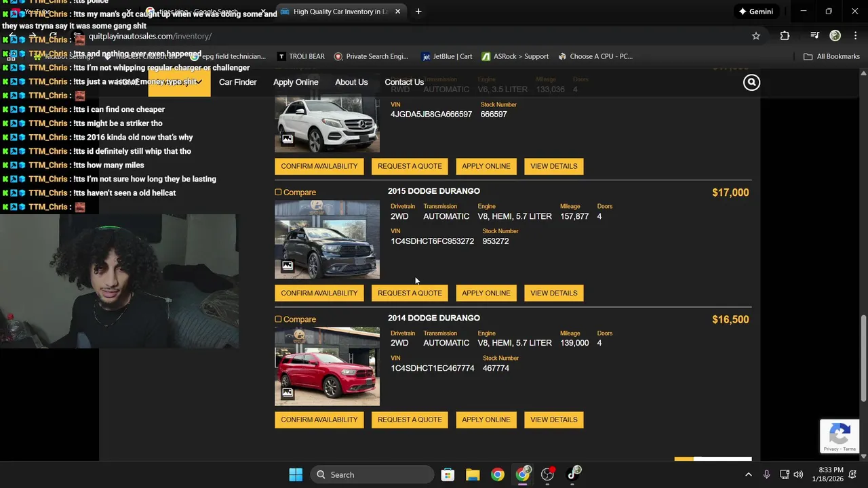Open a new browser tab
This screenshot has width=868, height=488.
(418, 12)
